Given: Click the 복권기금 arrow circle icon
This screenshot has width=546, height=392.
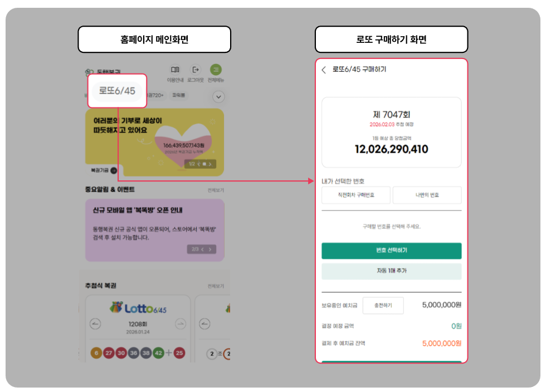Looking at the screenshot, I should (114, 170).
